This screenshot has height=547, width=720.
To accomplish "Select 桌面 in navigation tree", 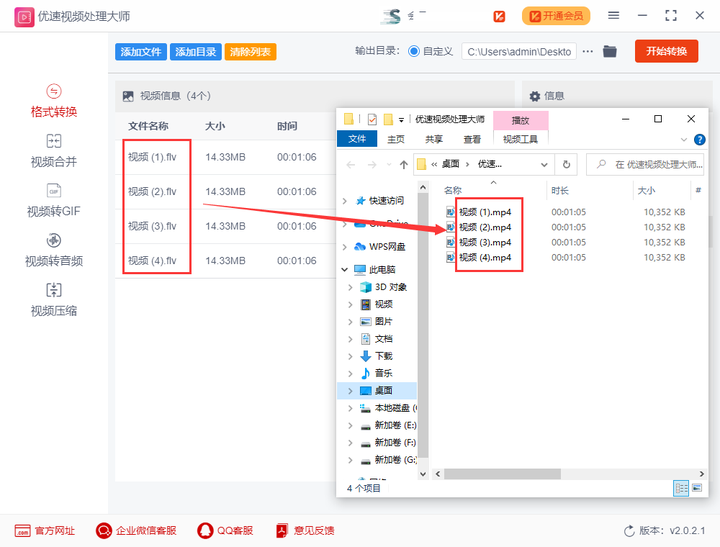I will [x=383, y=390].
